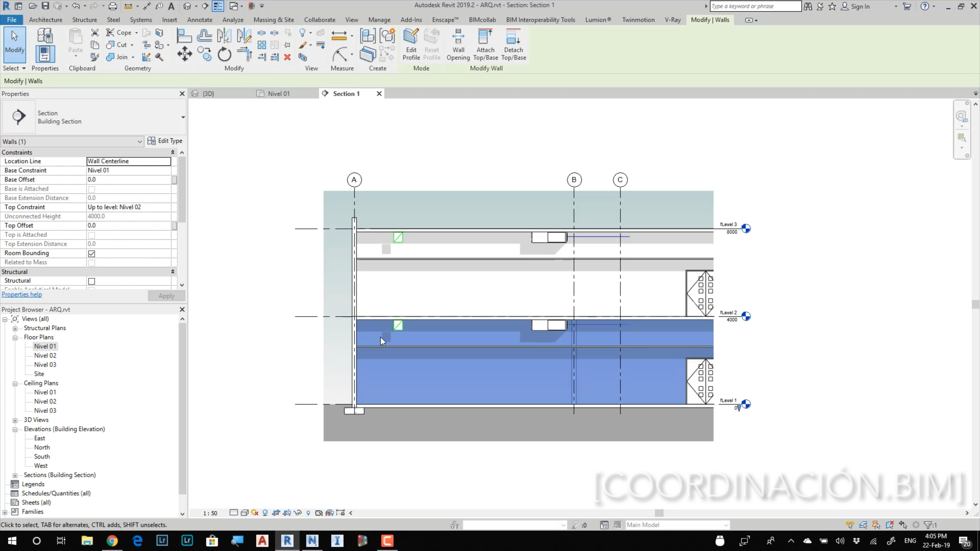Enable the Structural checkbox
Viewport: 980px width, 551px height.
92,281
